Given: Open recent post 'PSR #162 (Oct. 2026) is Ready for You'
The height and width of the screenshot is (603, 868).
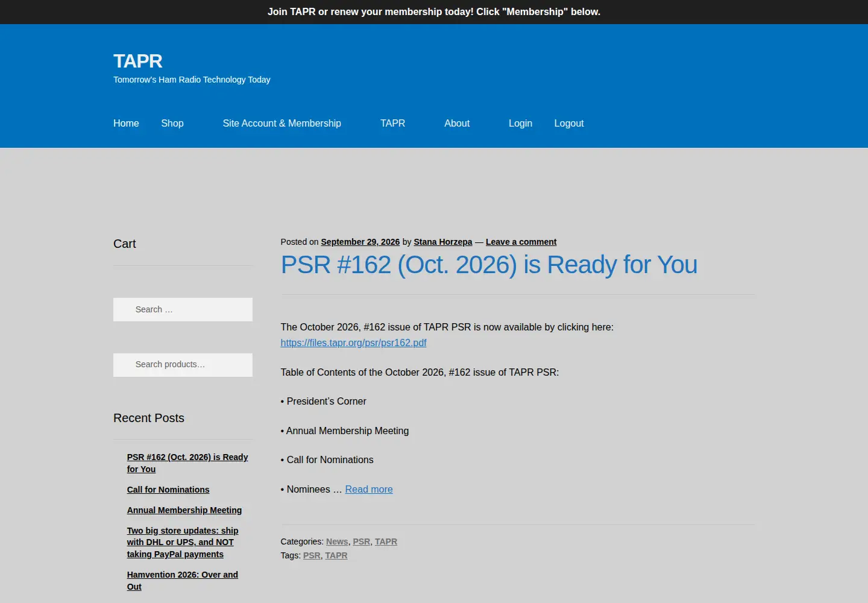Looking at the screenshot, I should tap(187, 463).
